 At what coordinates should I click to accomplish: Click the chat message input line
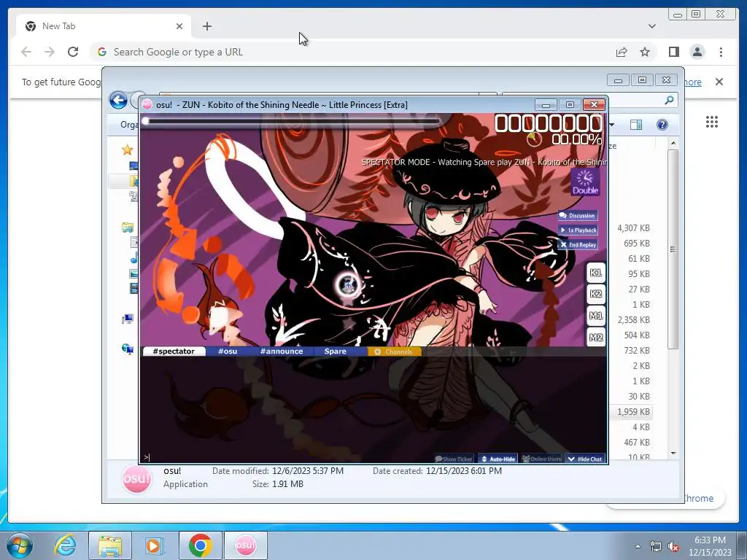(286, 458)
